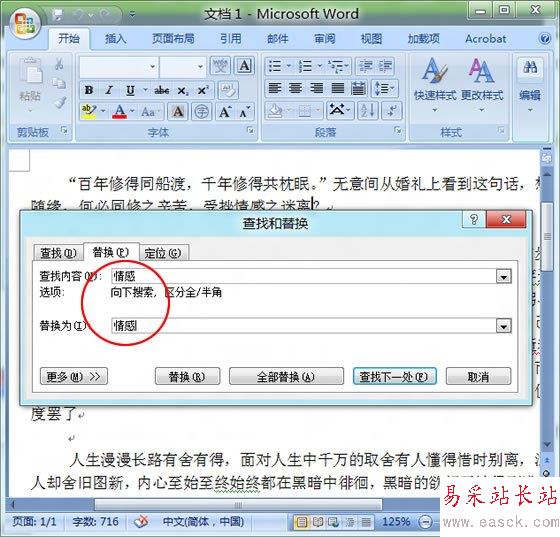The image size is (560, 537).
Task: Toggle Bold formatting in the ribbon
Action: point(89,90)
